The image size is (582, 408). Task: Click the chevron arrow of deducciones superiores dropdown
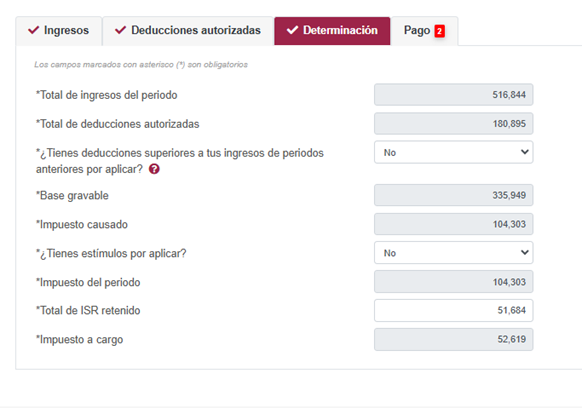[x=524, y=152]
